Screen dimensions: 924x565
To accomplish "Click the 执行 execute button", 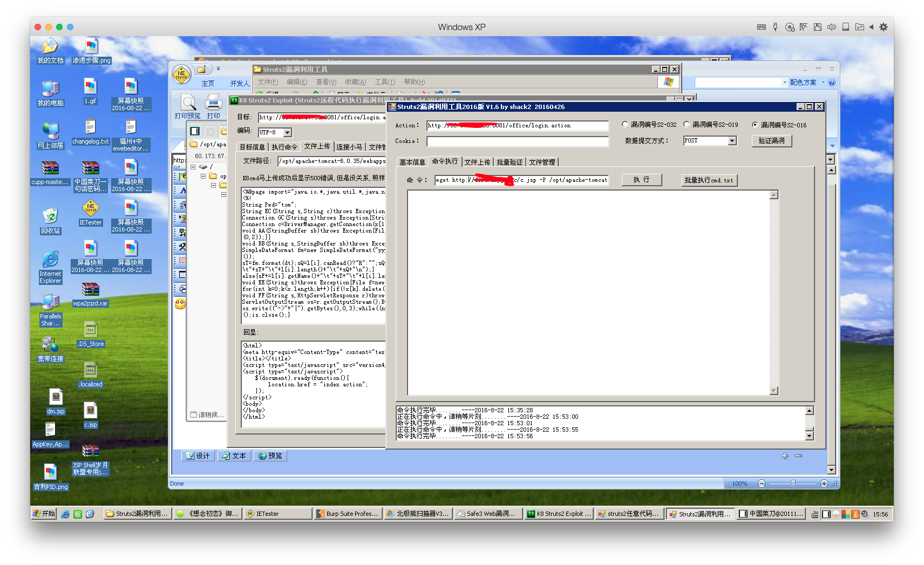I will pyautogui.click(x=642, y=180).
